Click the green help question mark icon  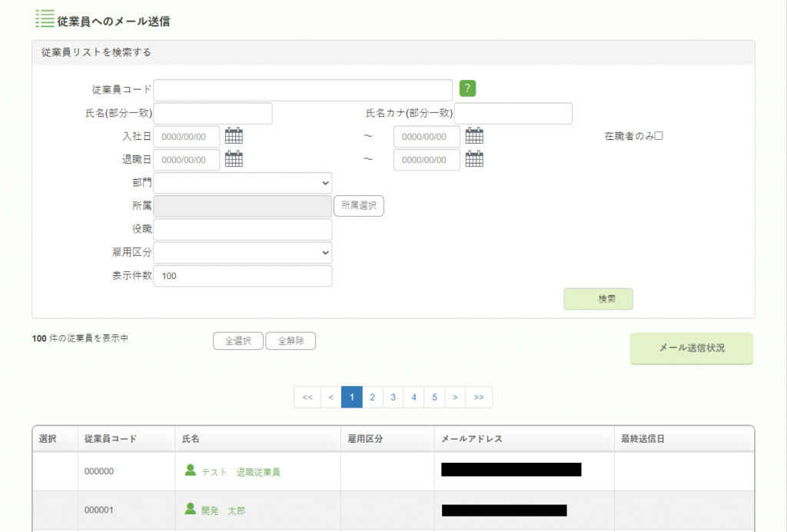pyautogui.click(x=467, y=88)
